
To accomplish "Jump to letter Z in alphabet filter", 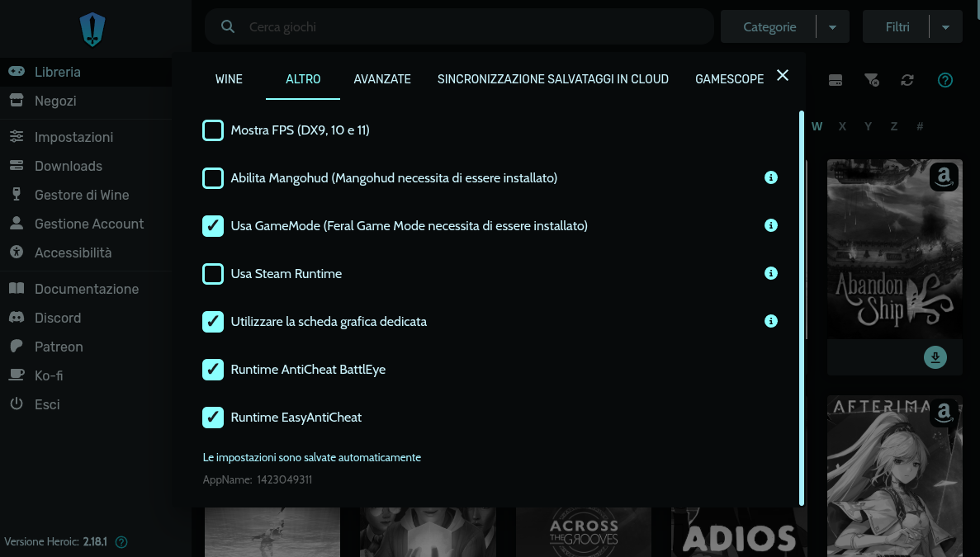I will point(894,126).
